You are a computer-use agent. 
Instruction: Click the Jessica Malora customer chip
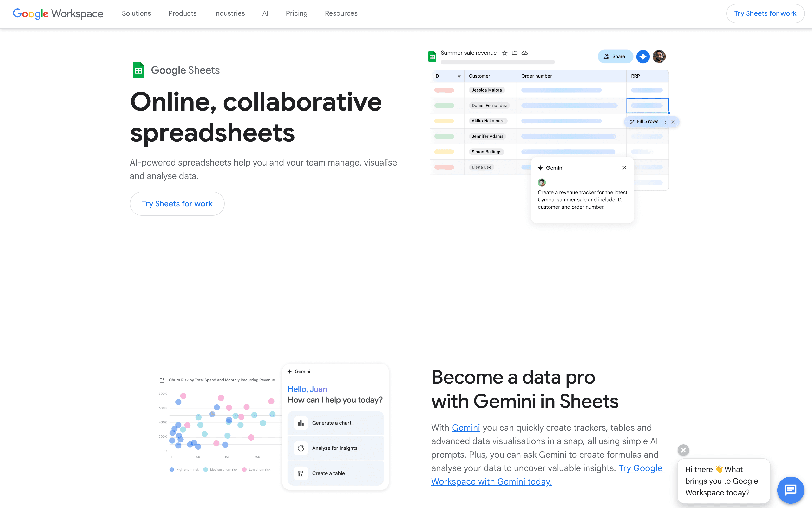pos(487,90)
